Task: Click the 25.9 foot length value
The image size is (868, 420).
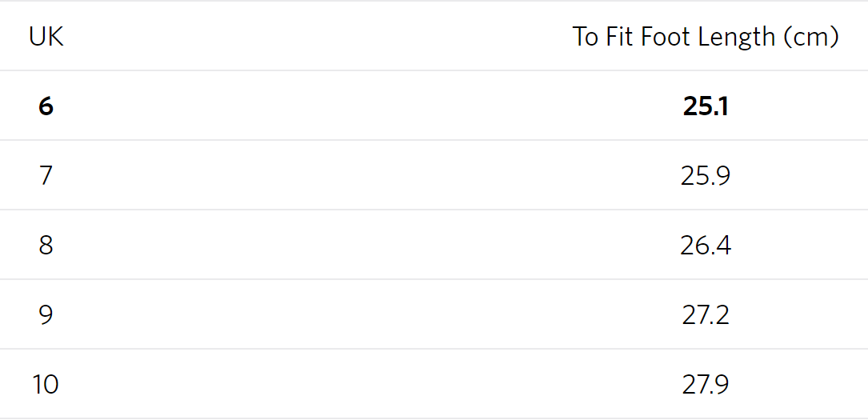Action: [705, 176]
